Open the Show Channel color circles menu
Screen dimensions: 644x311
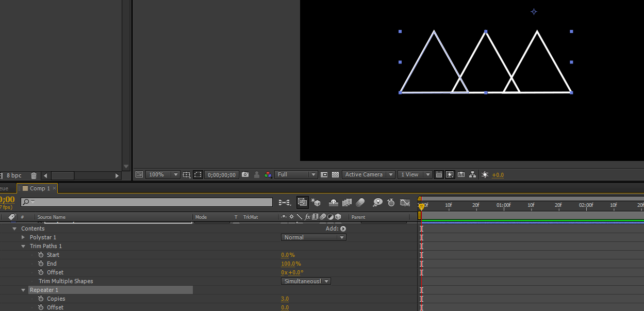(268, 175)
